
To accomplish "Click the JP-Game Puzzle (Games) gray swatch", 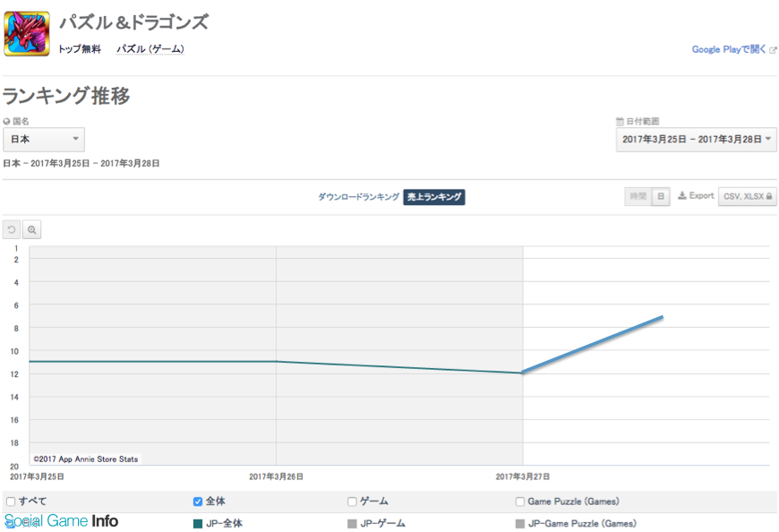I will pyautogui.click(x=519, y=524).
